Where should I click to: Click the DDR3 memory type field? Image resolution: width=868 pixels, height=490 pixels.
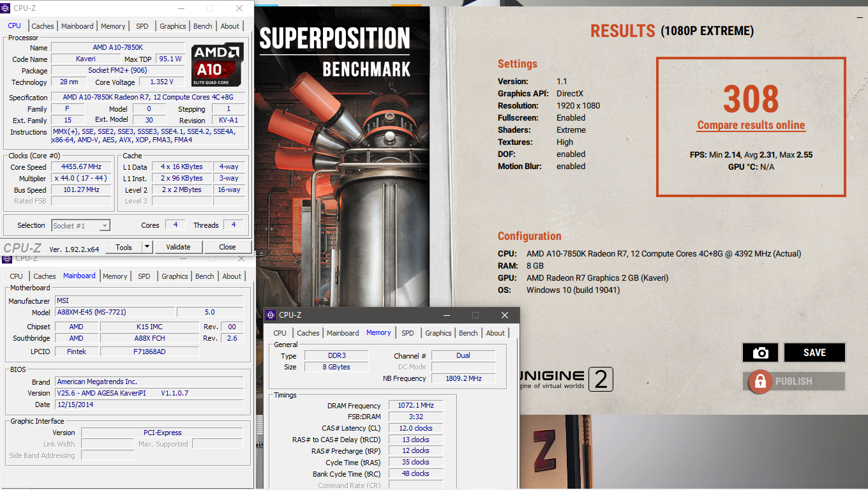click(336, 356)
